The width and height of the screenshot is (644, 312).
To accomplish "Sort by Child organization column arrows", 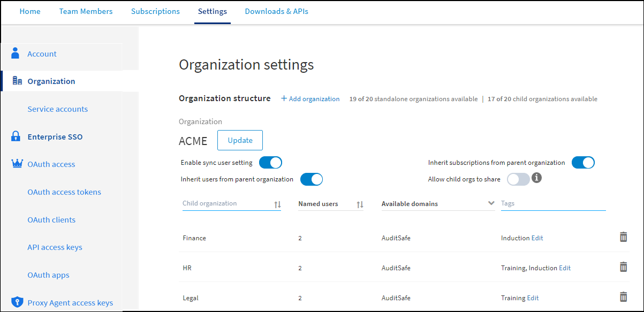I will [x=277, y=204].
